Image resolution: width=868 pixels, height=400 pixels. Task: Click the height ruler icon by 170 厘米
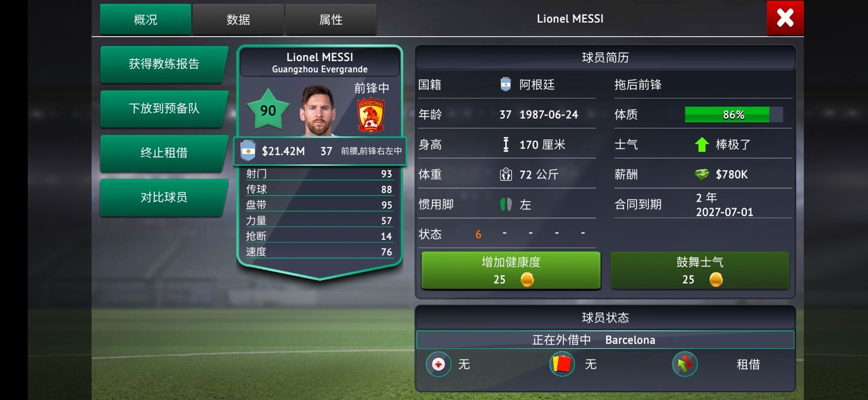pos(506,144)
